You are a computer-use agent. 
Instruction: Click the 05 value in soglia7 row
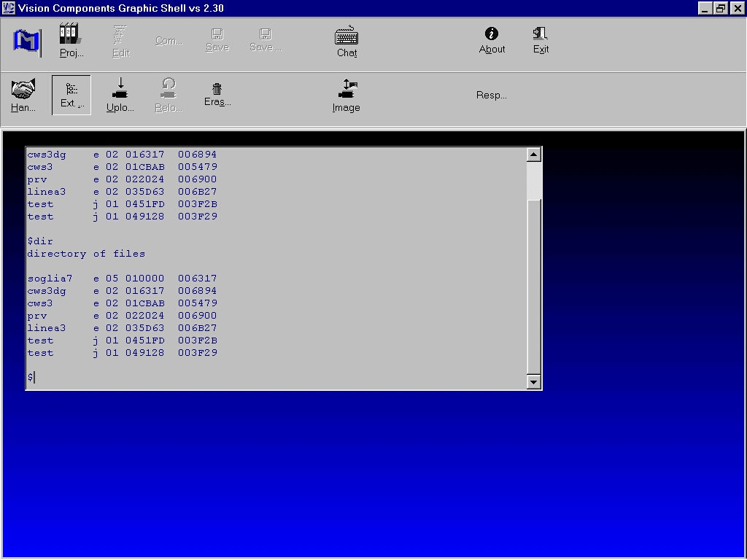[x=112, y=279]
